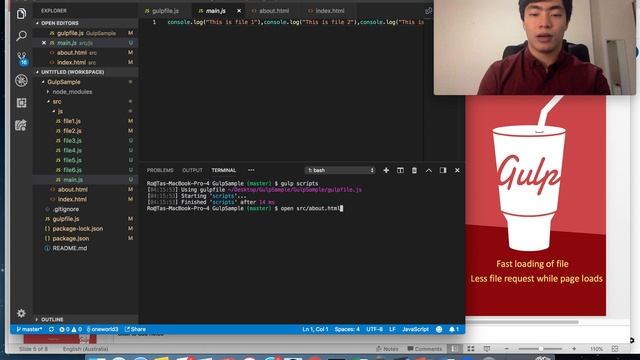Image resolution: width=640 pixels, height=360 pixels.
Task: Click the master branch in status bar
Action: click(x=29, y=329)
